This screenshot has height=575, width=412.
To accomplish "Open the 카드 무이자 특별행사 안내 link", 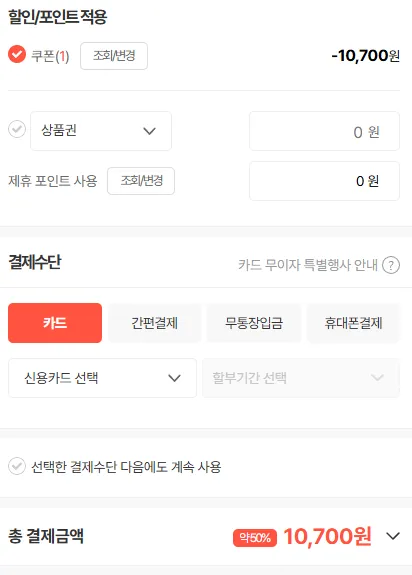I will (x=308, y=265).
